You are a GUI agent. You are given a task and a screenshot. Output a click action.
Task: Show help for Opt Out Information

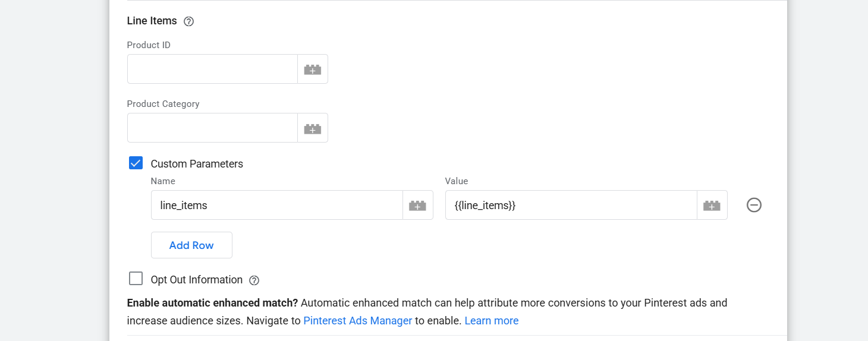(x=254, y=280)
